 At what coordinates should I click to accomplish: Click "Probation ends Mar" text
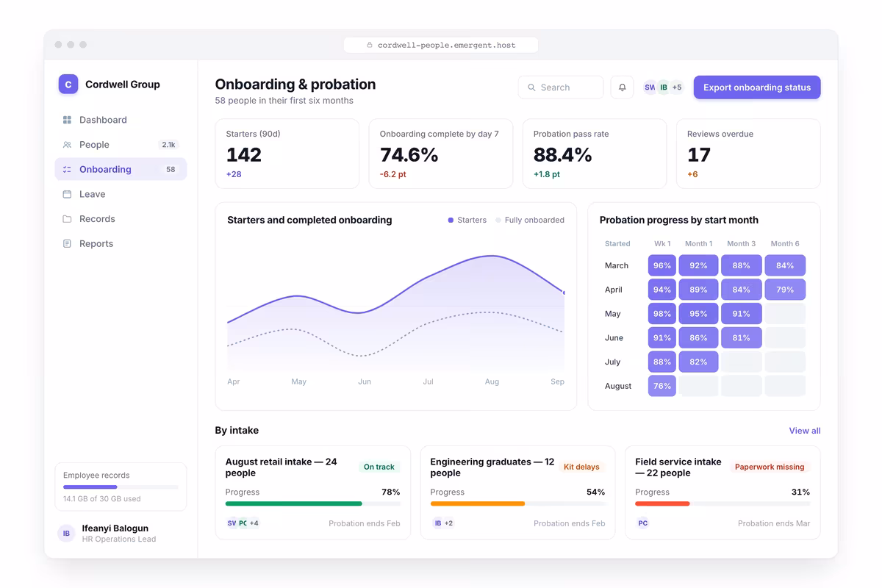[x=774, y=523]
